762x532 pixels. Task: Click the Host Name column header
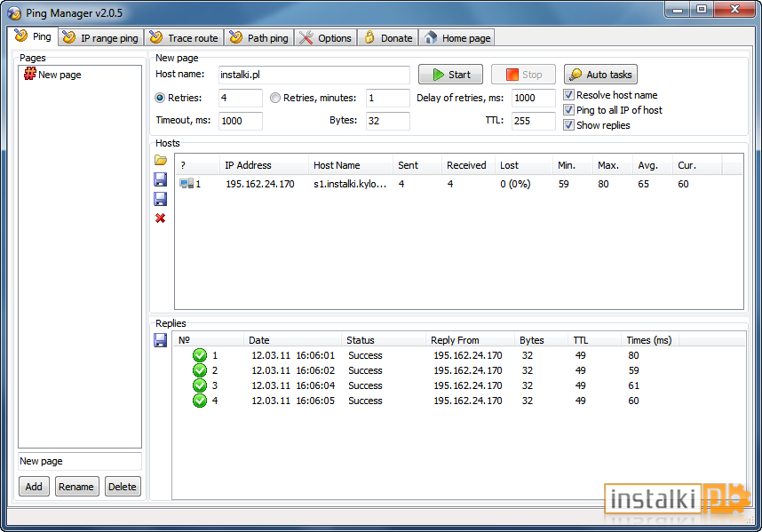351,165
